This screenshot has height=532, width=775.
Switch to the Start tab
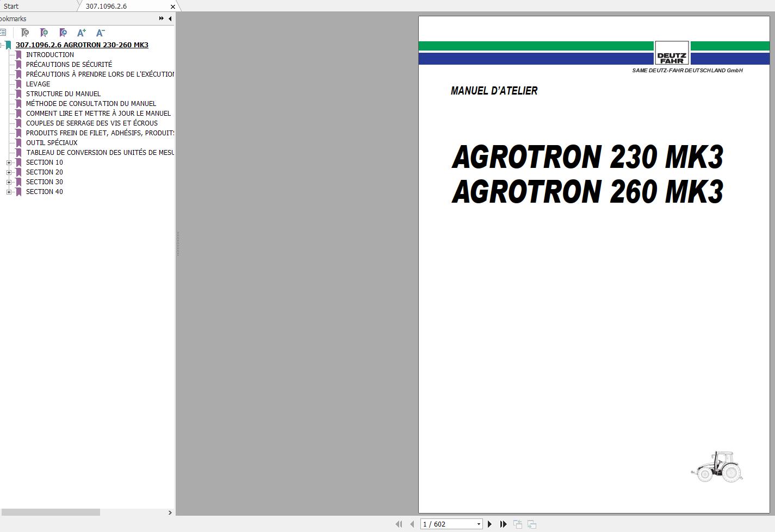pos(11,6)
